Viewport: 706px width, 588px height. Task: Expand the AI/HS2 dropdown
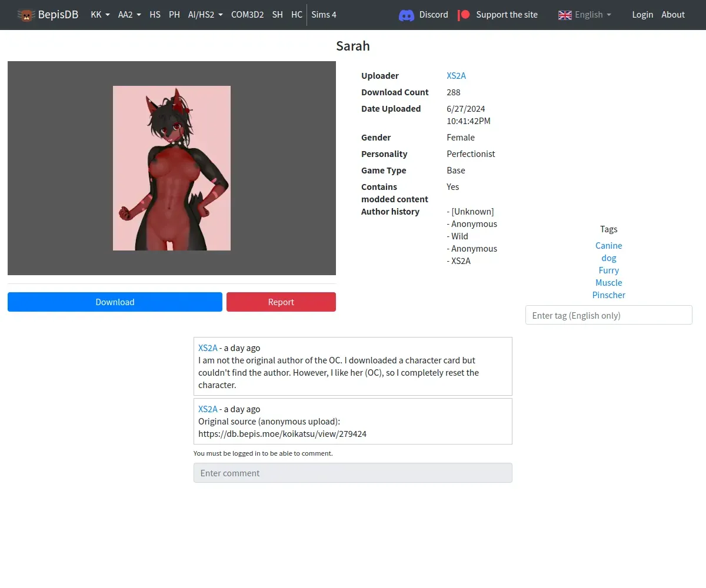click(205, 15)
